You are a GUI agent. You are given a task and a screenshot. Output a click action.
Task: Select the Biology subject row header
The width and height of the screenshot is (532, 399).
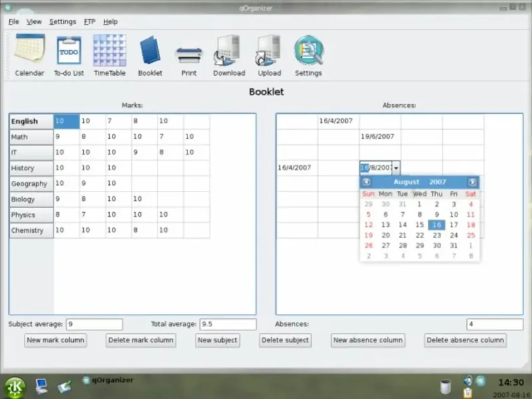click(x=31, y=199)
